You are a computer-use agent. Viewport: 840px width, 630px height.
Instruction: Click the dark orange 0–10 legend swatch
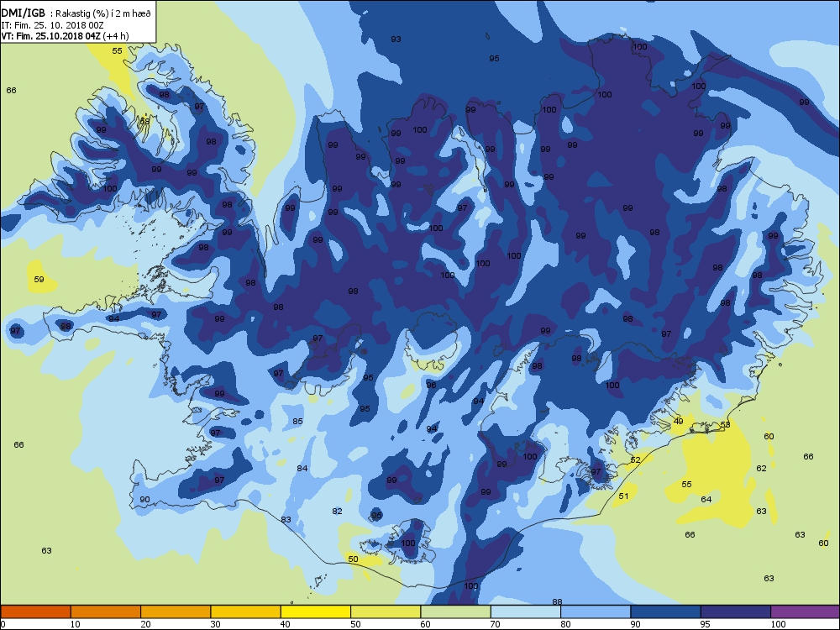tap(35, 612)
